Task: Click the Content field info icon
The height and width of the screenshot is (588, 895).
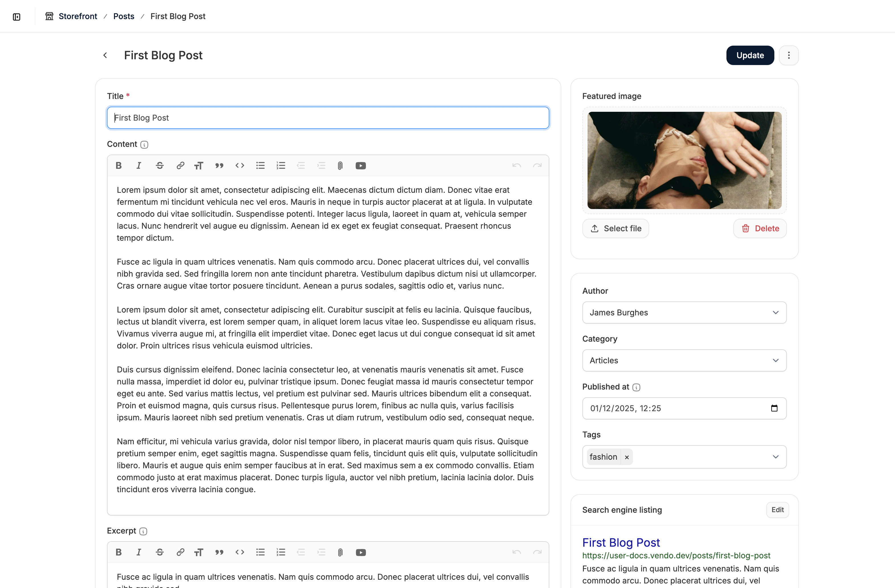Action: [x=144, y=145]
